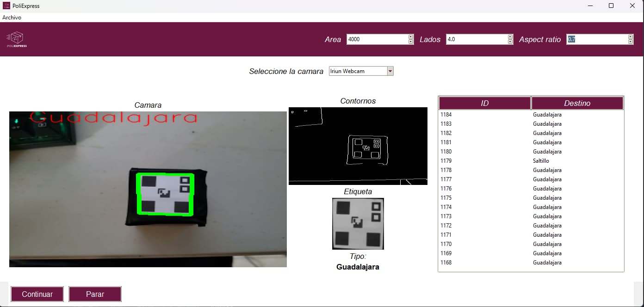Select the Area input field

(375, 39)
